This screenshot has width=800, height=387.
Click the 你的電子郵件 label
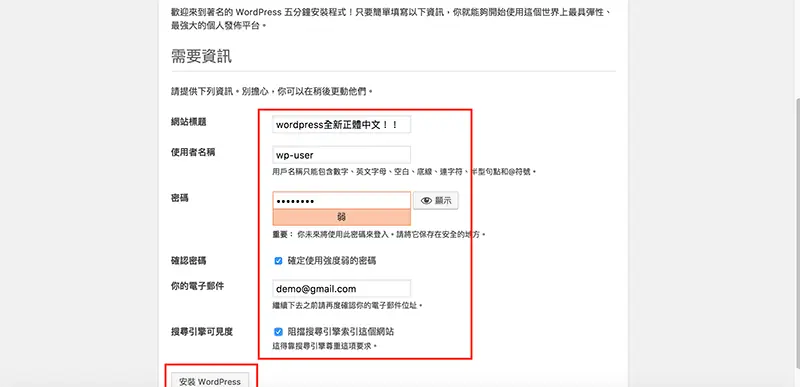197,286
